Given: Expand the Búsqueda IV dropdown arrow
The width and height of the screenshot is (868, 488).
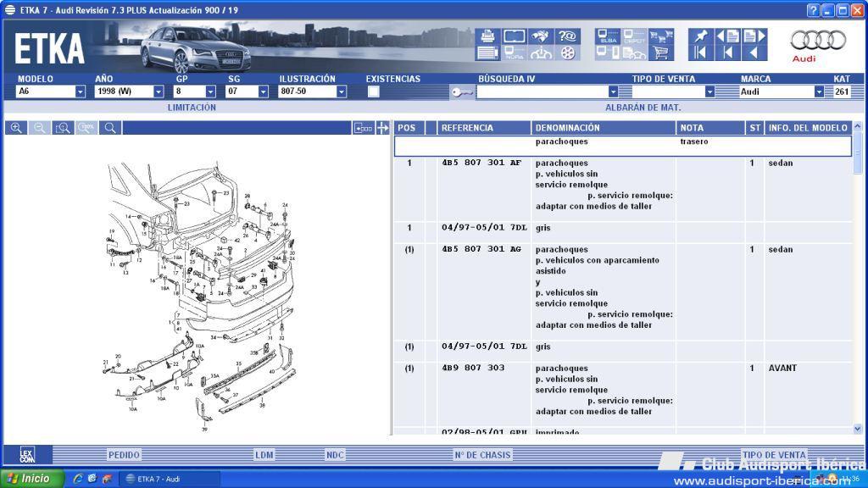Looking at the screenshot, I should coord(613,91).
